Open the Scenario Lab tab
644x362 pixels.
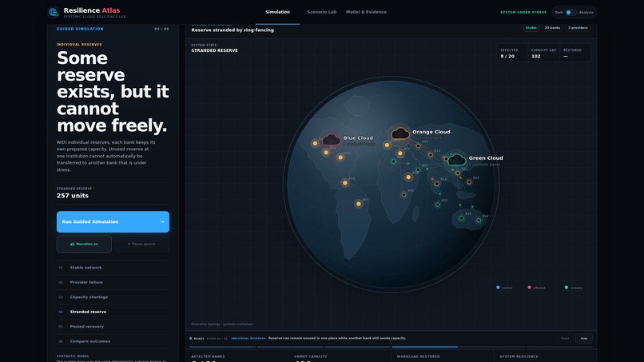pyautogui.click(x=321, y=12)
